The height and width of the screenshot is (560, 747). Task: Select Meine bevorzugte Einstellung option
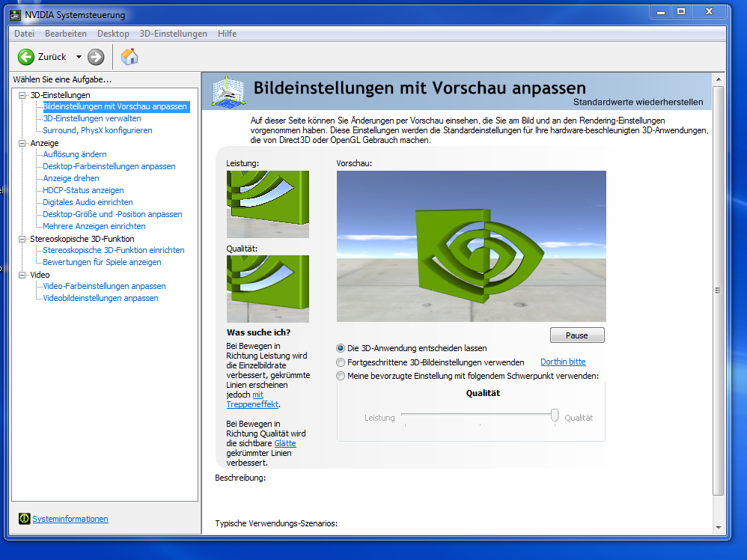[x=341, y=376]
